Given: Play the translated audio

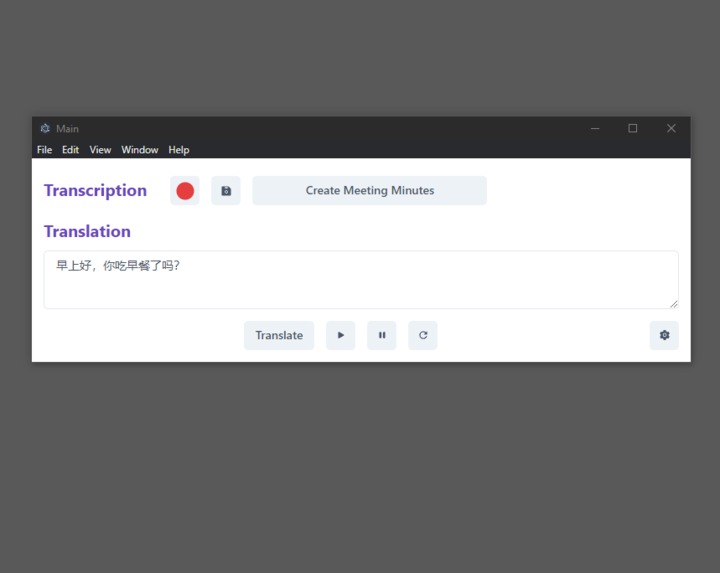Looking at the screenshot, I should tap(341, 335).
